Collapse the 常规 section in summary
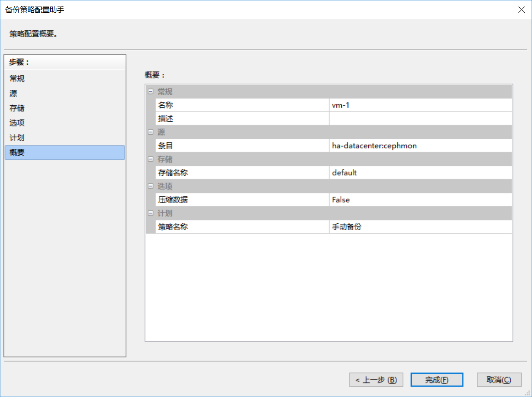 (x=151, y=92)
